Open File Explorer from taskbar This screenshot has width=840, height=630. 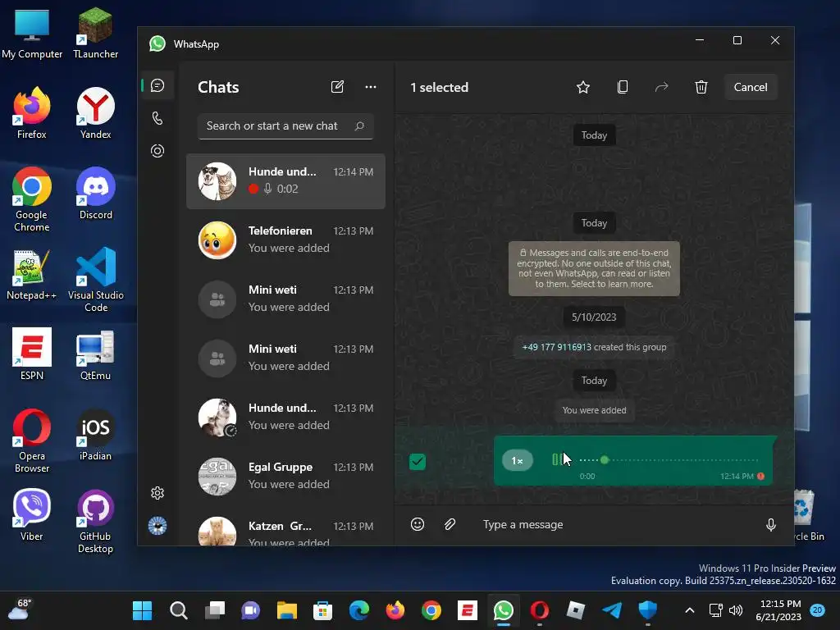point(287,610)
